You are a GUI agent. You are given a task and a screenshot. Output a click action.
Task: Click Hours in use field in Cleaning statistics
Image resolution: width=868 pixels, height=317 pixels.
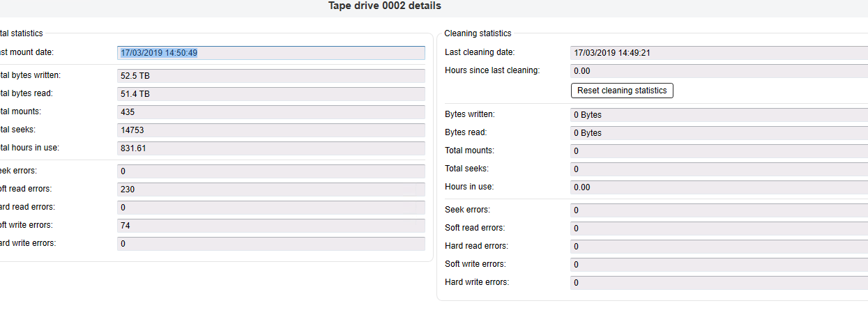(x=718, y=187)
